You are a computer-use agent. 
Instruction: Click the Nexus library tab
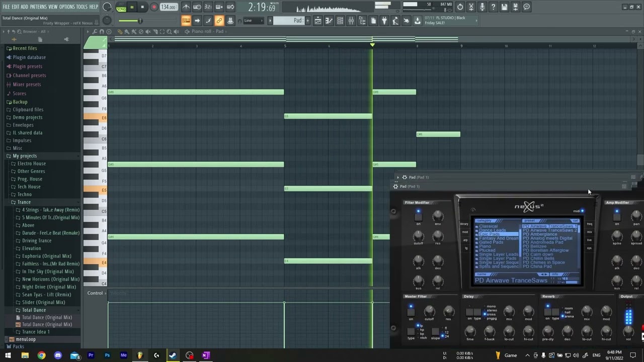[x=465, y=224]
